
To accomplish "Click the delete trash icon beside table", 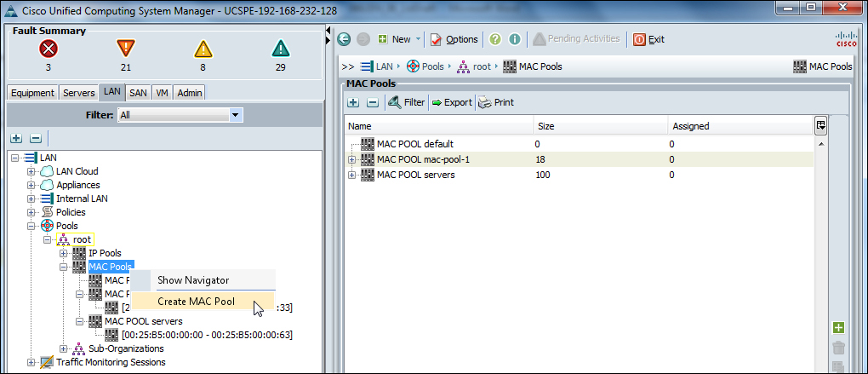I will coord(839,348).
